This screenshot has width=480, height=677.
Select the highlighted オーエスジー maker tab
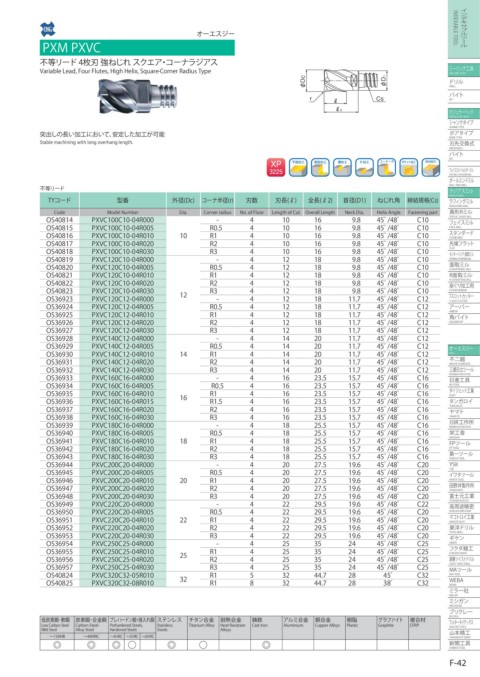[464, 349]
